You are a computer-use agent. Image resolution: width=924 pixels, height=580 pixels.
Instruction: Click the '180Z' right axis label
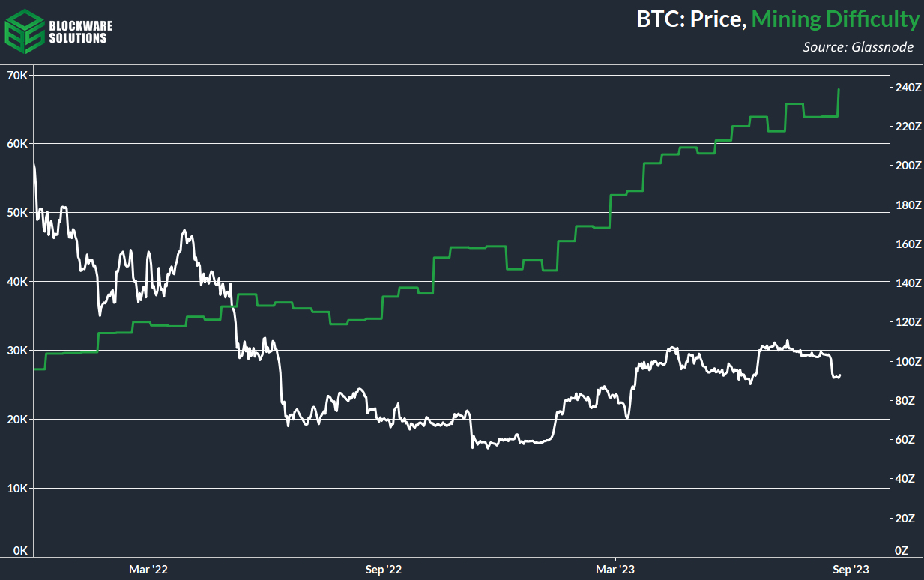pyautogui.click(x=908, y=205)
